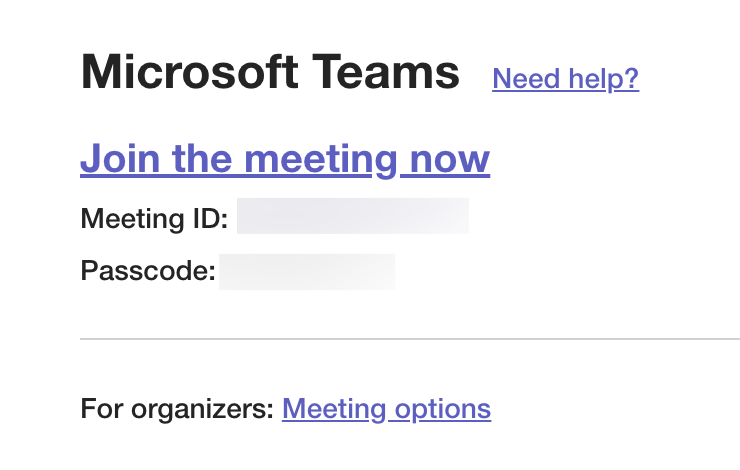Click the Meeting ID label

[154, 217]
